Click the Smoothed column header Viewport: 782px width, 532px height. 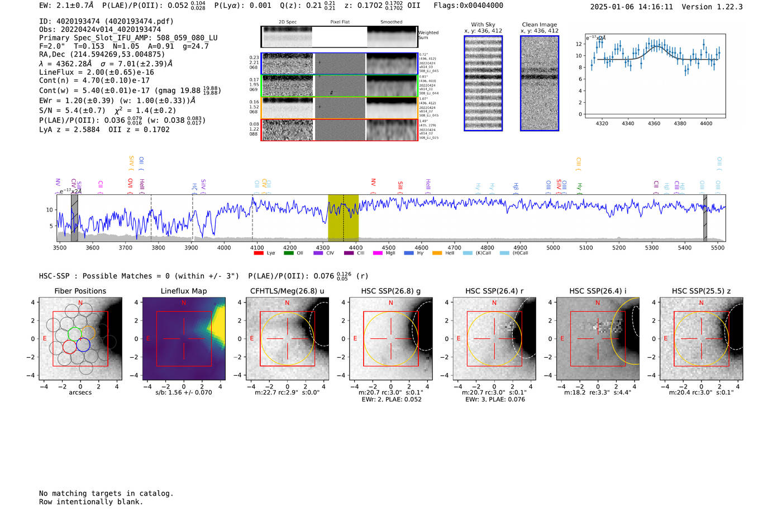point(391,22)
